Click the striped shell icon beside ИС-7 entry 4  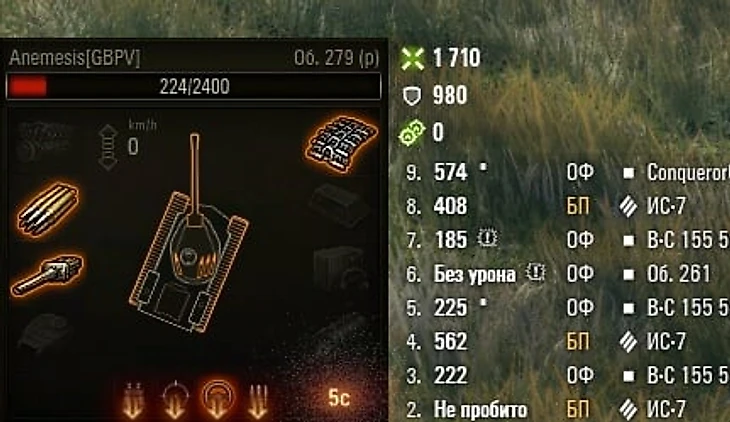point(628,342)
